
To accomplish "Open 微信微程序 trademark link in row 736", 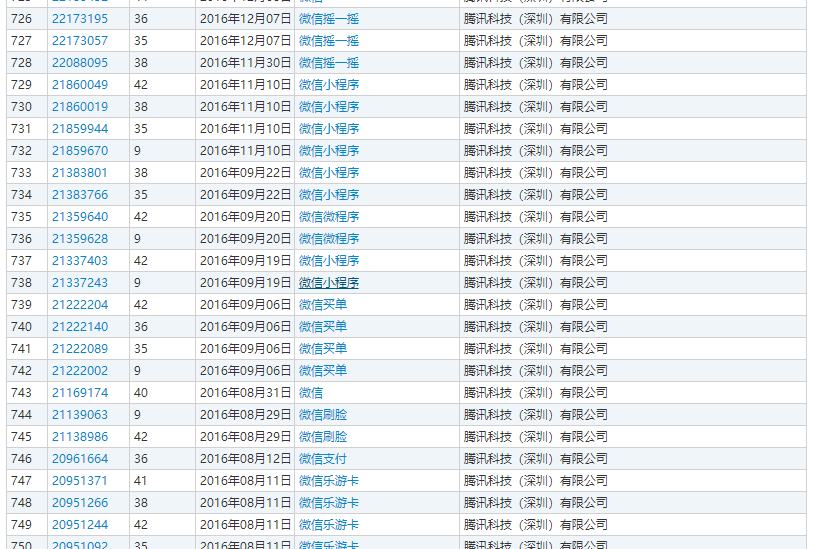I will pyautogui.click(x=328, y=239).
